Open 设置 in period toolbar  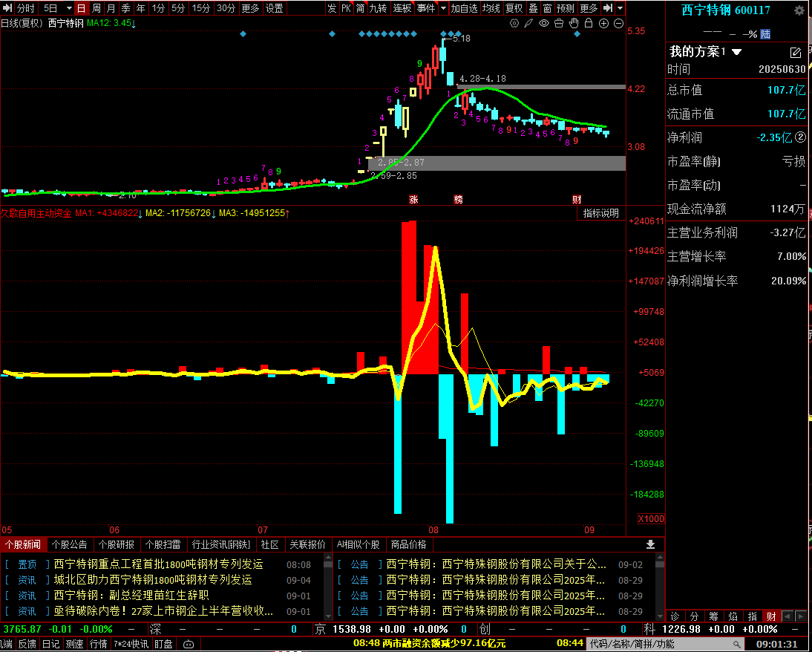(275, 8)
